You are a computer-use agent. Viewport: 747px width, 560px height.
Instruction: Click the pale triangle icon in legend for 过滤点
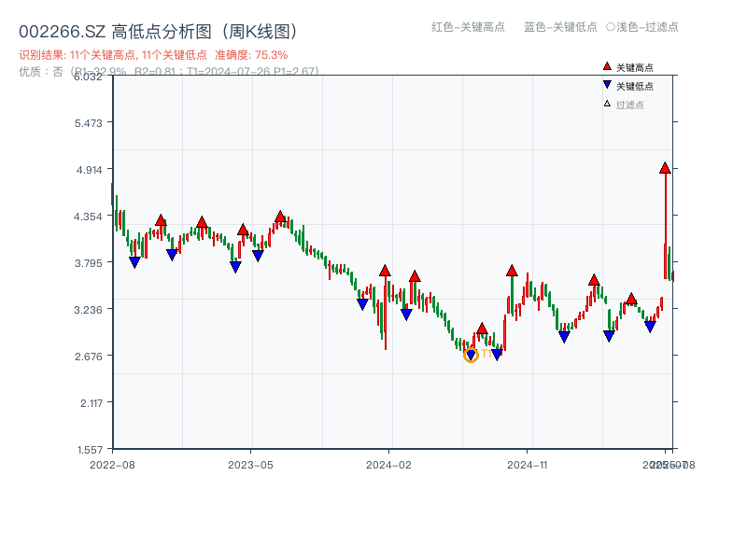coord(607,105)
